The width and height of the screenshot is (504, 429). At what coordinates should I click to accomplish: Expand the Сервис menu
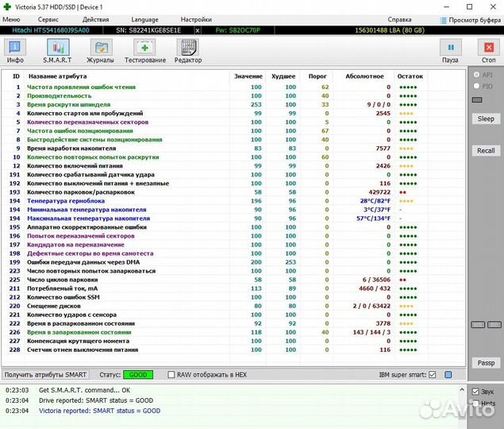coord(48,19)
